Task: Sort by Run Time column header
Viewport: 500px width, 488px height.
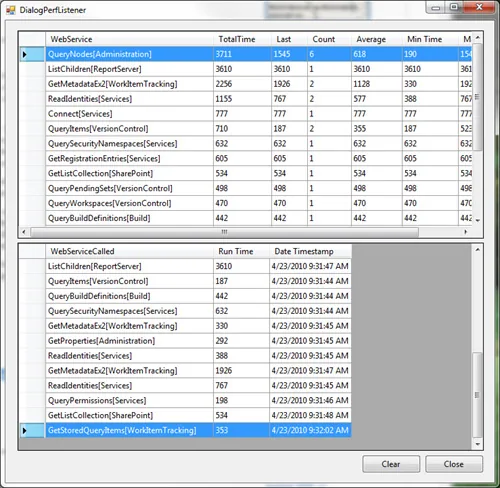Action: 241,251
